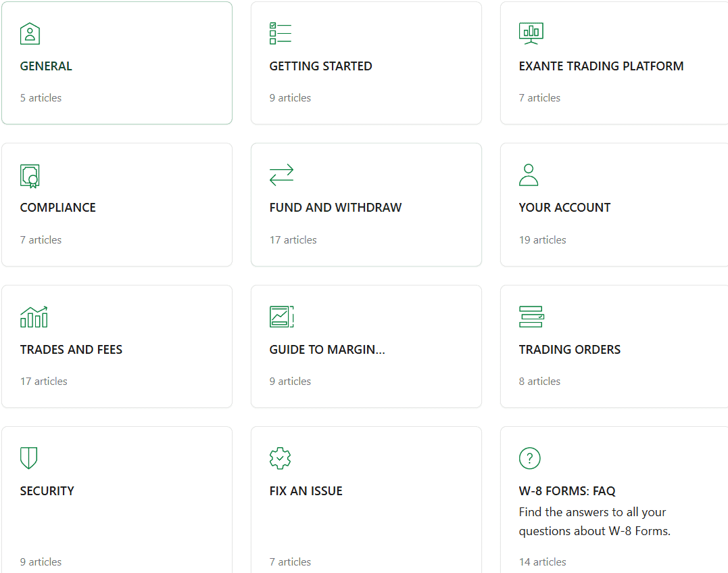Click the W-8 Forms question mark icon
728x573 pixels.
point(529,458)
